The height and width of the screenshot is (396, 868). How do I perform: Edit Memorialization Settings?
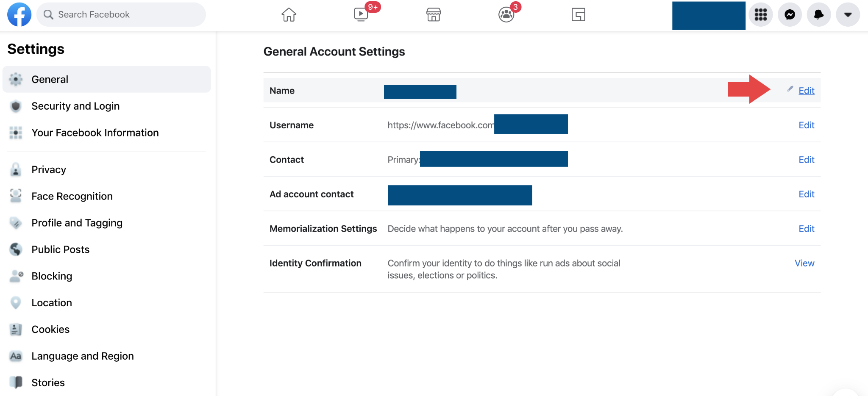click(806, 229)
